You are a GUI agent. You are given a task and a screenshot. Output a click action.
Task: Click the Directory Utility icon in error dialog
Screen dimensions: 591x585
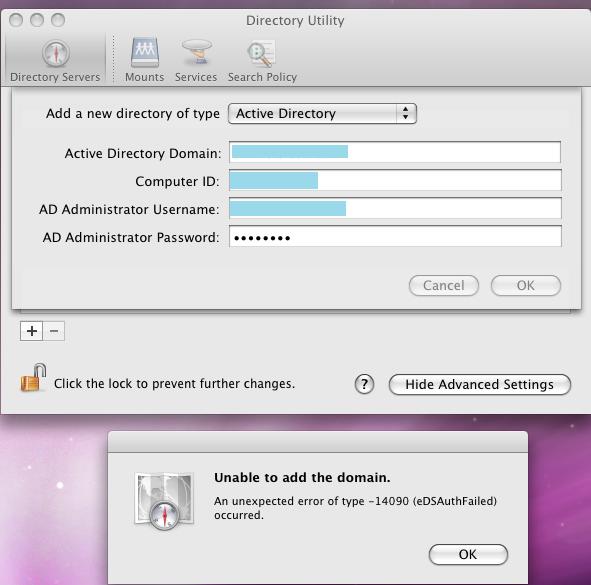point(164,501)
